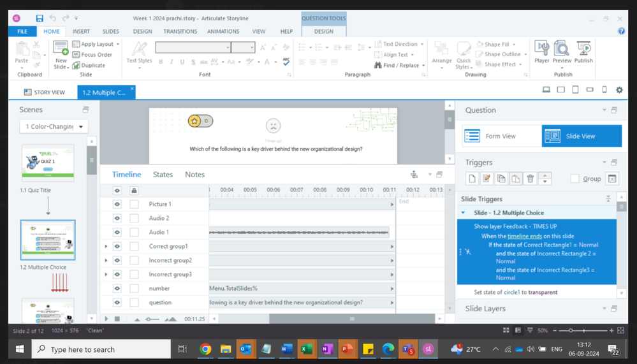Viewport: 637px width, 364px height.
Task: Open the Player properties
Action: tap(541, 52)
